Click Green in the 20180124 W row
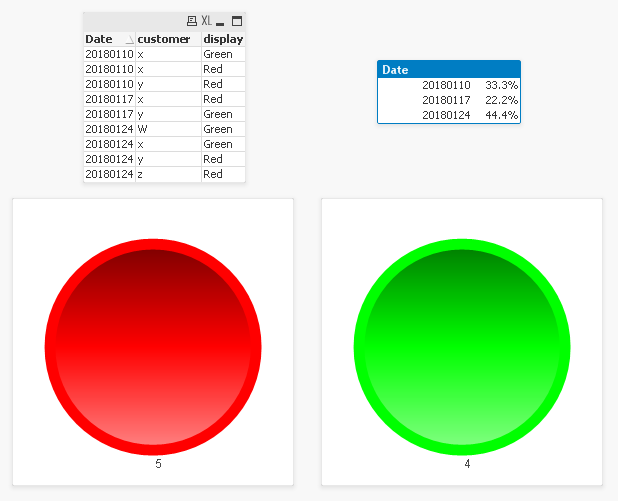This screenshot has width=618, height=501. click(x=223, y=129)
